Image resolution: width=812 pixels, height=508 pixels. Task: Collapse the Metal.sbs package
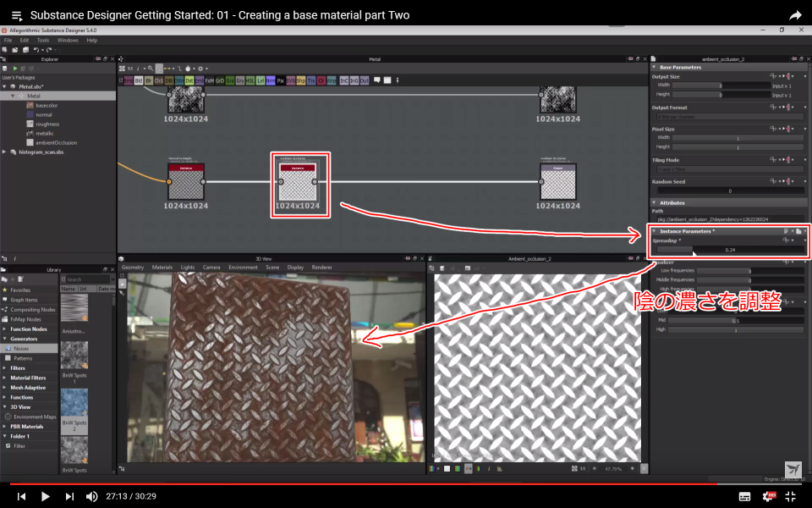click(x=5, y=86)
